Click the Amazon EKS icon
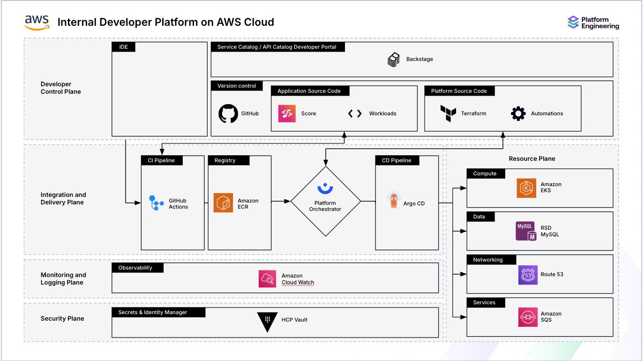The width and height of the screenshot is (644, 361). click(526, 188)
